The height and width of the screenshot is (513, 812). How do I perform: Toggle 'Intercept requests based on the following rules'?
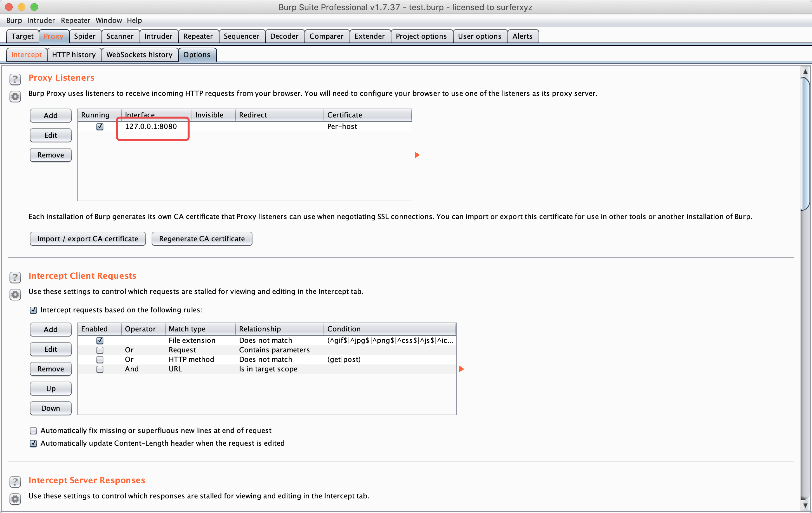click(x=33, y=310)
